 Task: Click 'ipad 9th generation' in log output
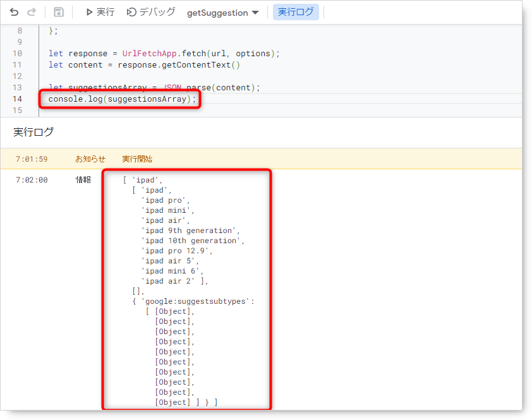189,231
